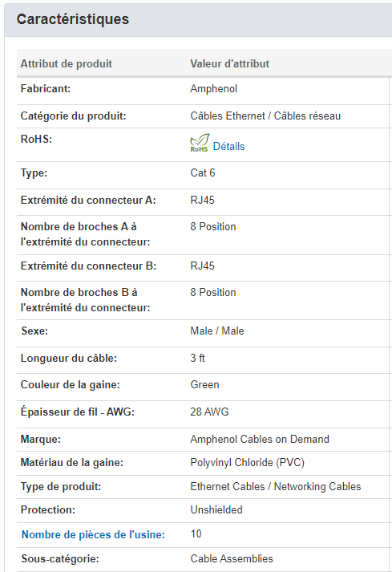Click the Male / Male gender value
The image size is (392, 572).
(217, 331)
